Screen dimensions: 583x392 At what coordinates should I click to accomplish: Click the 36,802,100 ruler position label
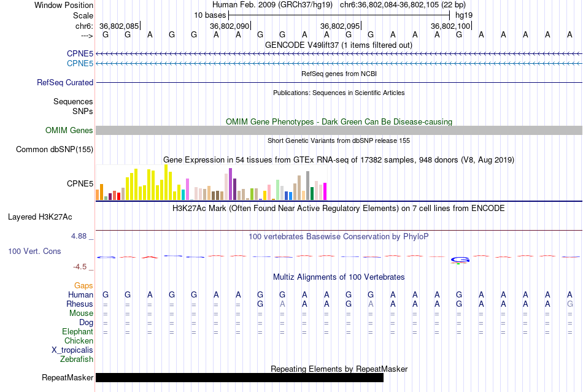click(450, 26)
